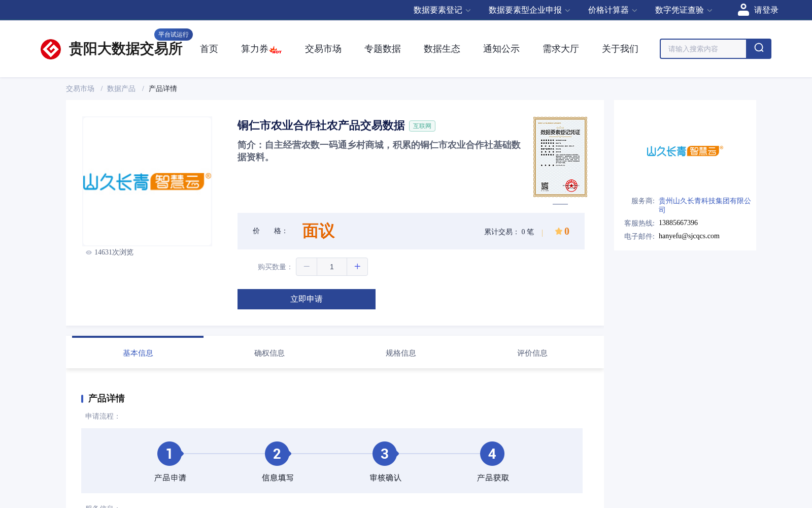Click step 4 产品获取 circle
This screenshot has width=812, height=508.
[492, 454]
